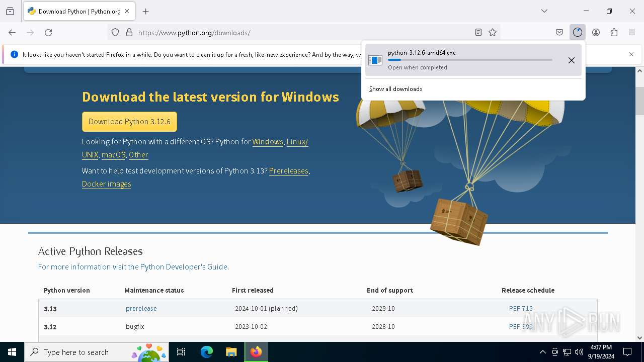The width and height of the screenshot is (644, 362).
Task: Save to Pocket icon
Action: coord(559,33)
